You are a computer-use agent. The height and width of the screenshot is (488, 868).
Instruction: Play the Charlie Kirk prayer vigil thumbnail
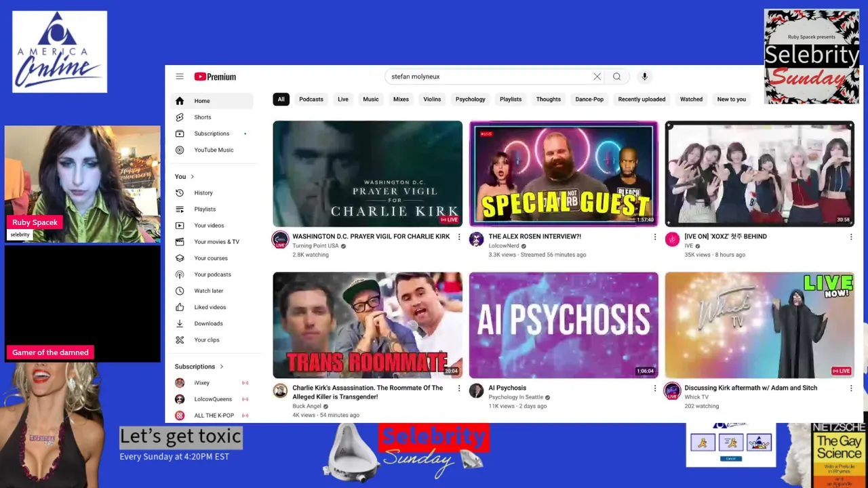coord(368,174)
